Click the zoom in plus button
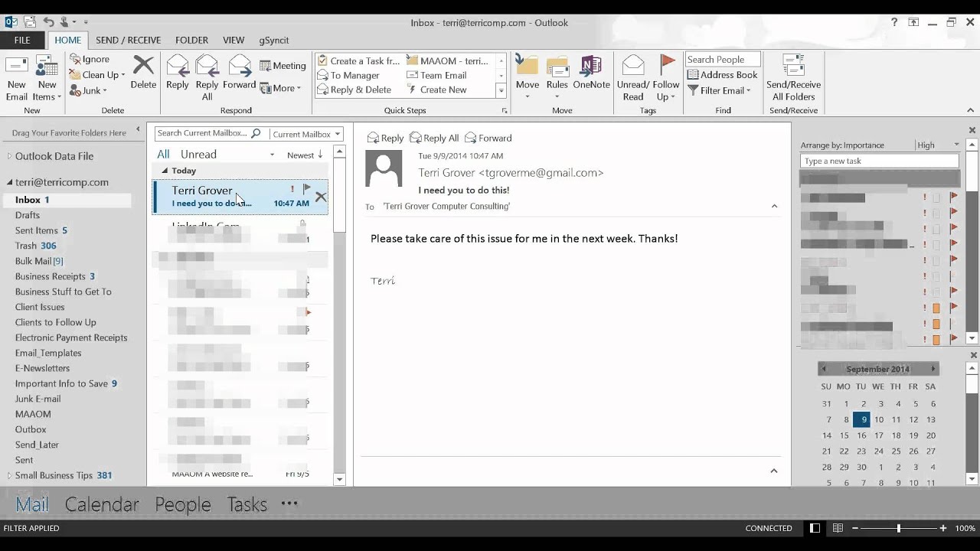The height and width of the screenshot is (551, 980). click(x=943, y=528)
